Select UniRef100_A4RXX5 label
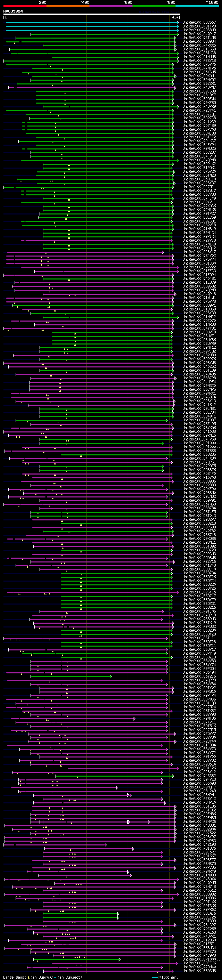Viewport: 222px width, 980px height. click(x=199, y=46)
